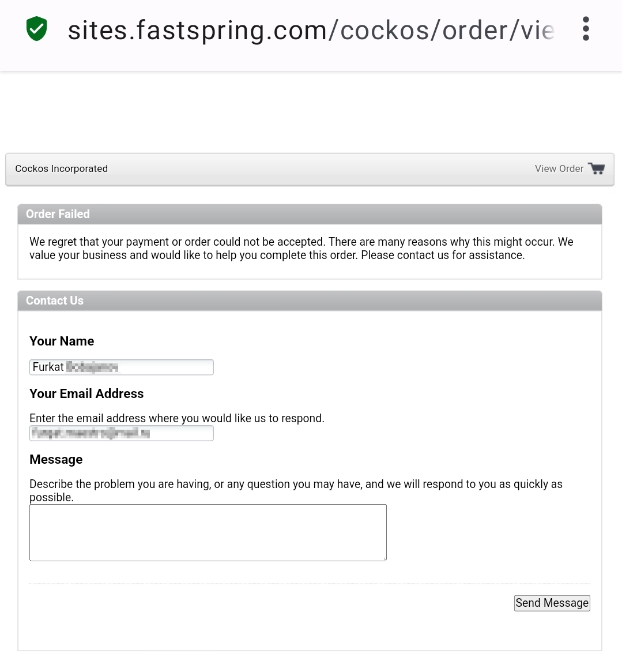The image size is (622, 672).
Task: Click the Your Name field label
Action: coord(62,341)
